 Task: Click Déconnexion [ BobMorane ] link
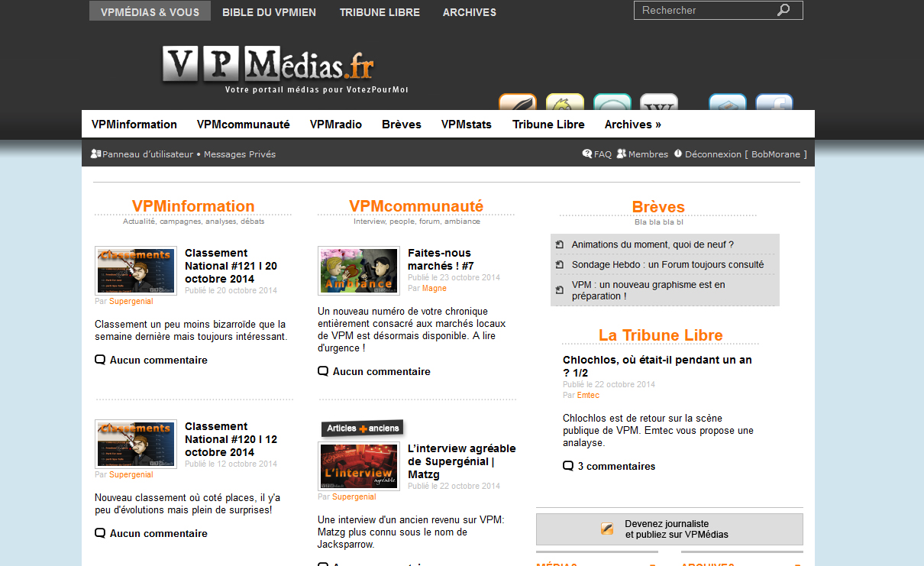tap(745, 154)
